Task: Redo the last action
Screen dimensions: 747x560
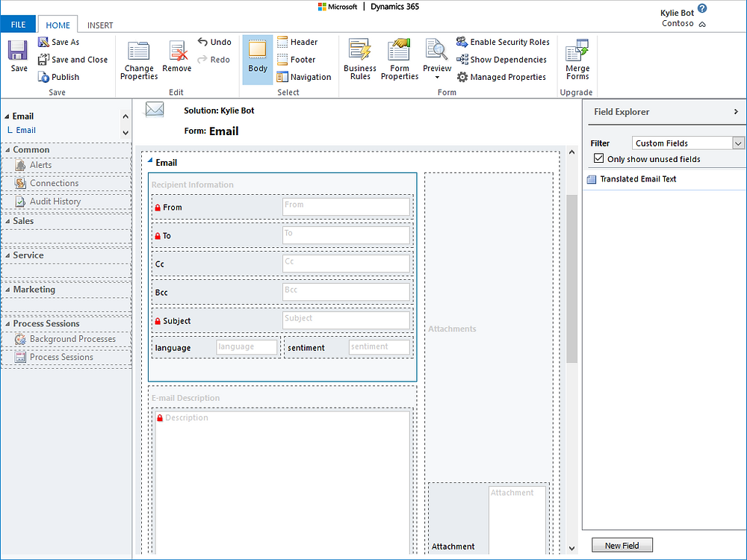Action: tap(214, 60)
